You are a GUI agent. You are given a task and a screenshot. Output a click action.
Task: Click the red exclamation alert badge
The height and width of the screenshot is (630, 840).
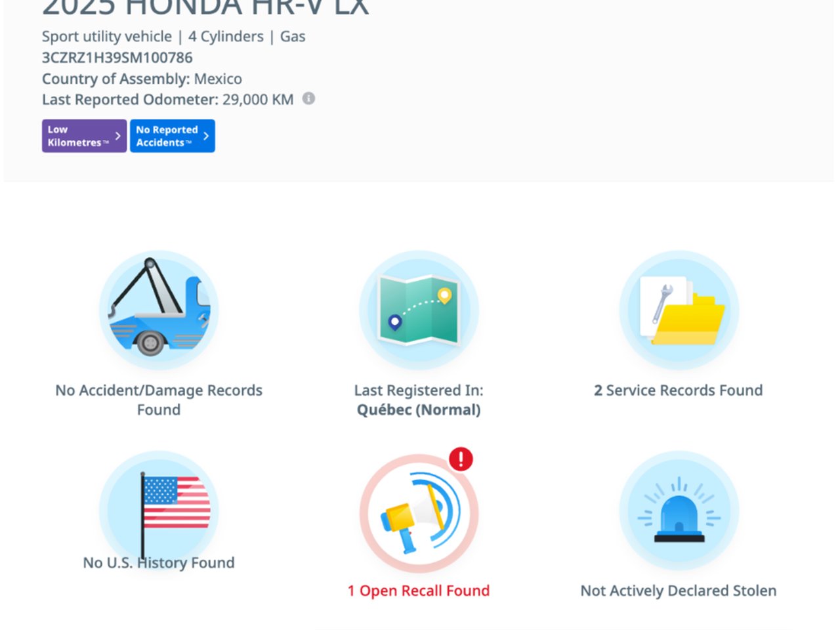coord(461,459)
